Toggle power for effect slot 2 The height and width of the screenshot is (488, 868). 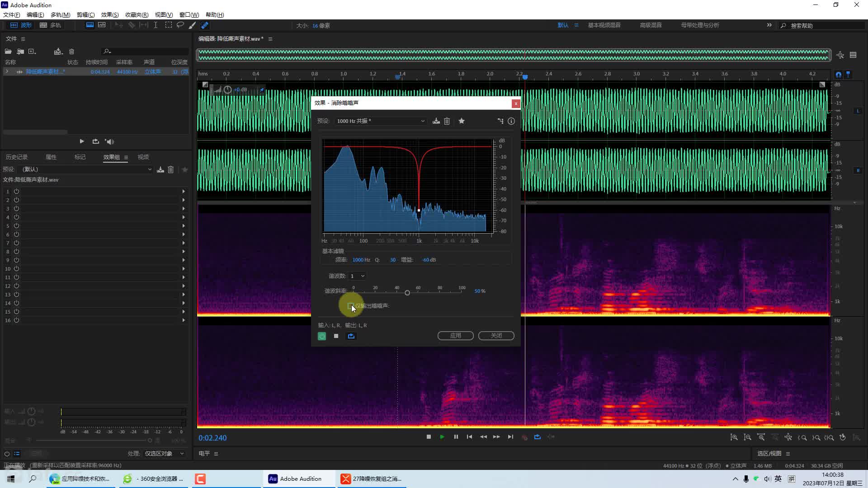coord(16,200)
